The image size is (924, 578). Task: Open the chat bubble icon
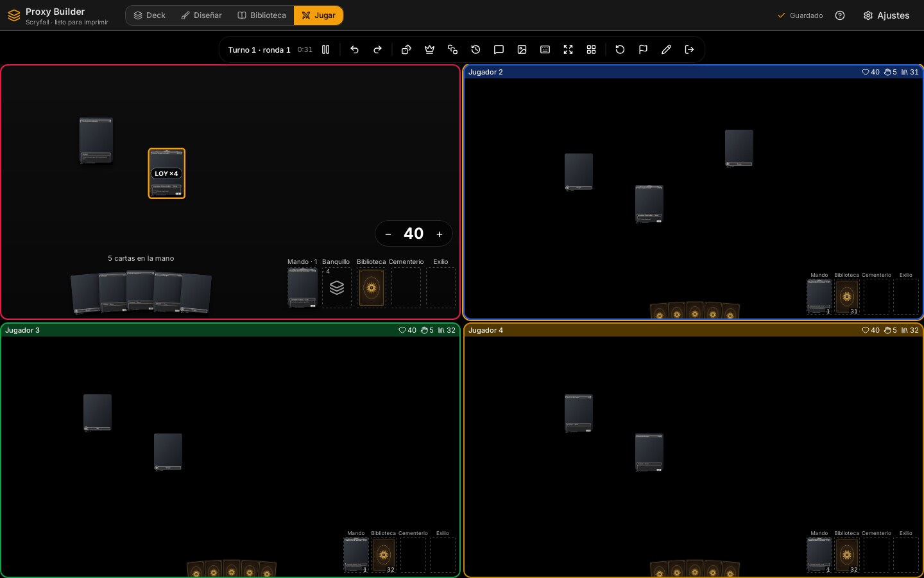(x=499, y=49)
